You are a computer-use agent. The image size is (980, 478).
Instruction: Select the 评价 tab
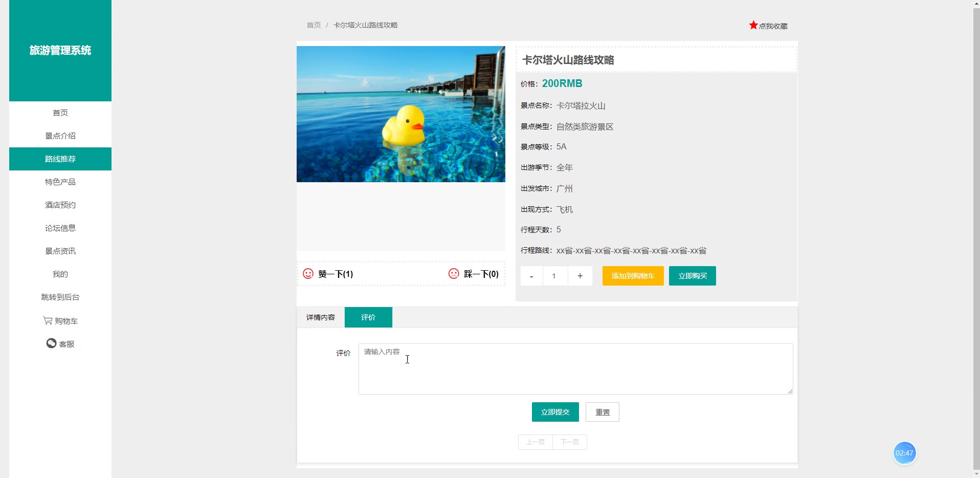(x=368, y=317)
